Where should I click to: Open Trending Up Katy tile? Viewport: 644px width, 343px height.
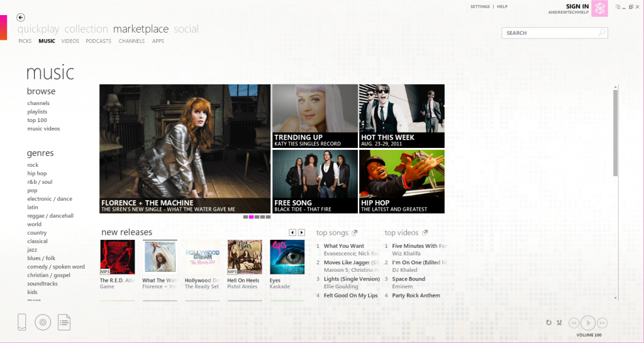click(315, 116)
